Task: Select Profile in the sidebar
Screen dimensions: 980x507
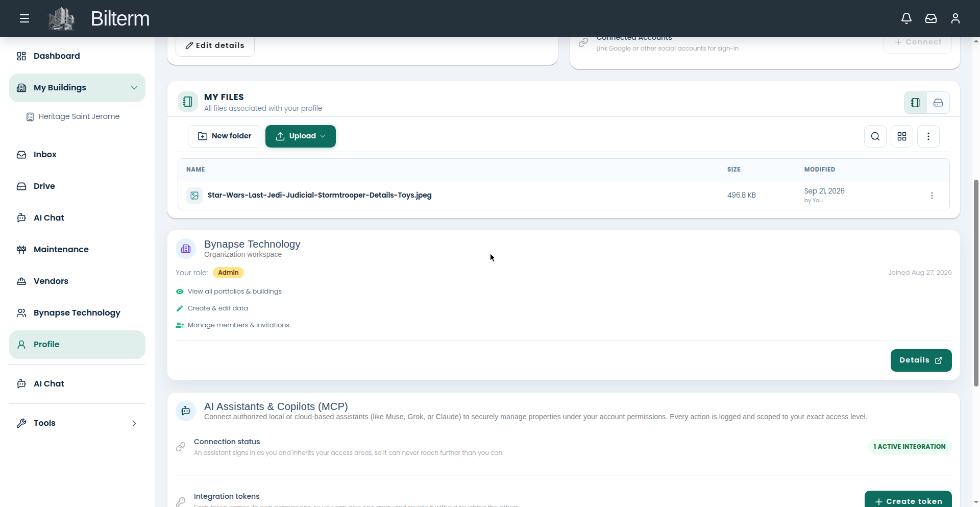Action: tap(77, 345)
